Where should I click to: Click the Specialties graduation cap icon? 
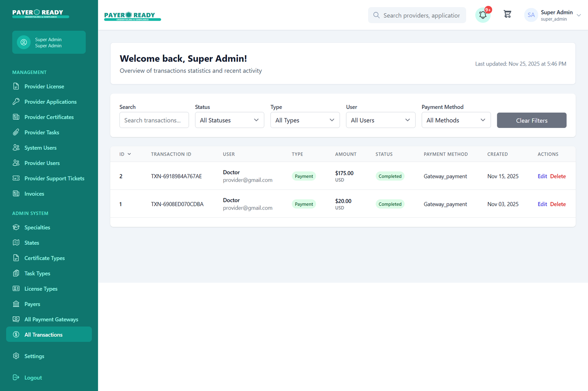16,227
